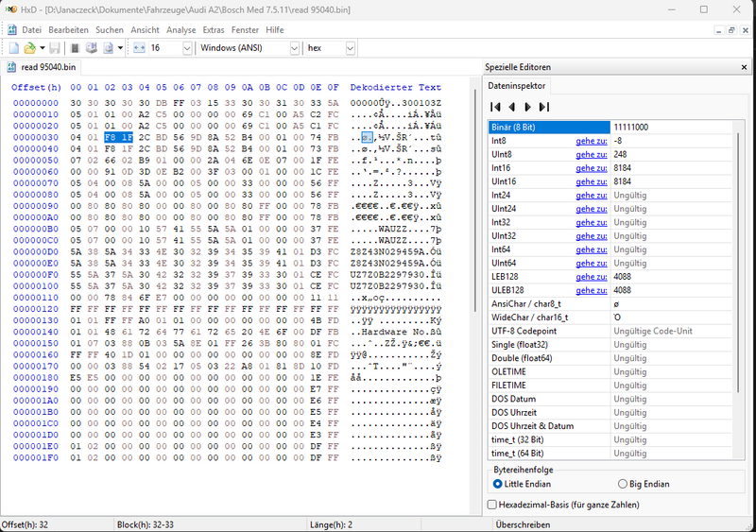Open the Analyse menu

(182, 29)
